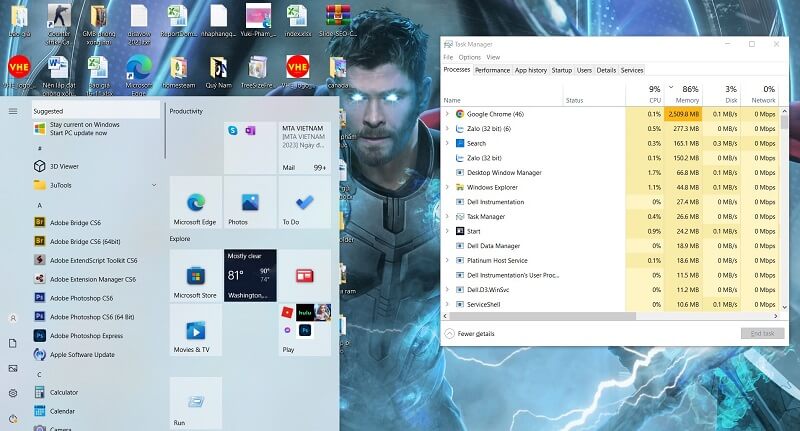The image size is (800, 431).
Task: Click the End task button
Action: (x=762, y=334)
